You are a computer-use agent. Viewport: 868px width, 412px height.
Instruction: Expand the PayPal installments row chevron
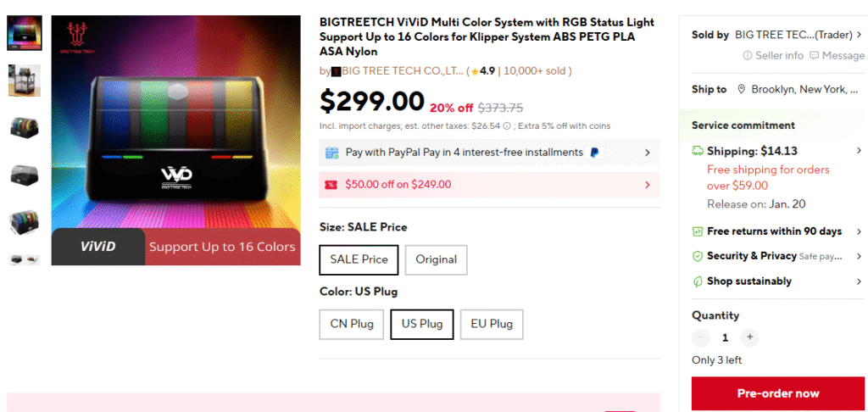tap(648, 153)
